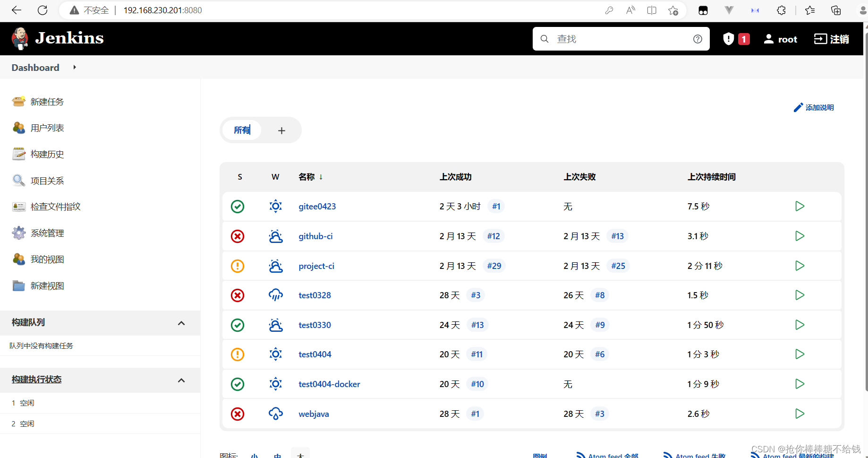Open the 用户列表 user list
Image resolution: width=868 pixels, height=458 pixels.
[47, 127]
